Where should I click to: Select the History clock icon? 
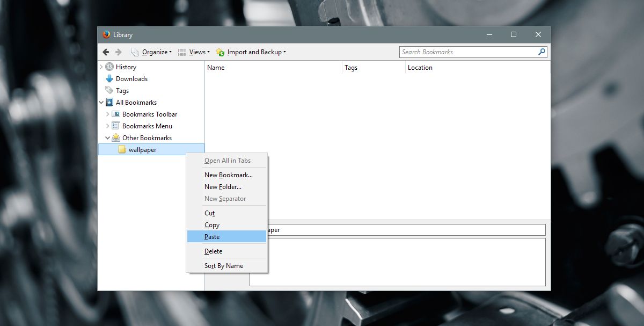point(109,67)
